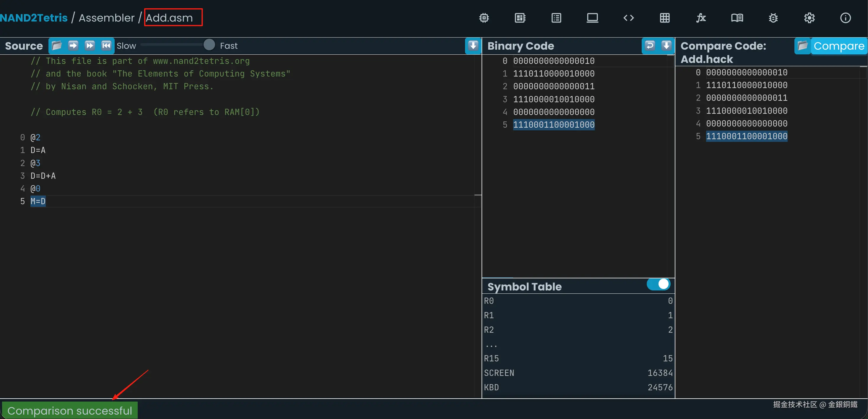
Task: Click the laptop (VM emulator) icon
Action: pos(592,18)
